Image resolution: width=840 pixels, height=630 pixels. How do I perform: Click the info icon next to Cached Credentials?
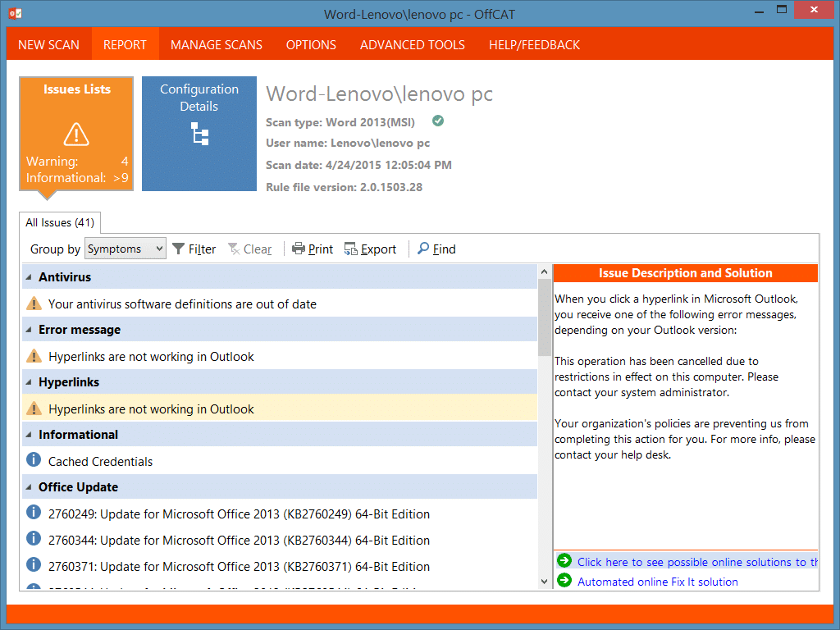pyautogui.click(x=34, y=461)
